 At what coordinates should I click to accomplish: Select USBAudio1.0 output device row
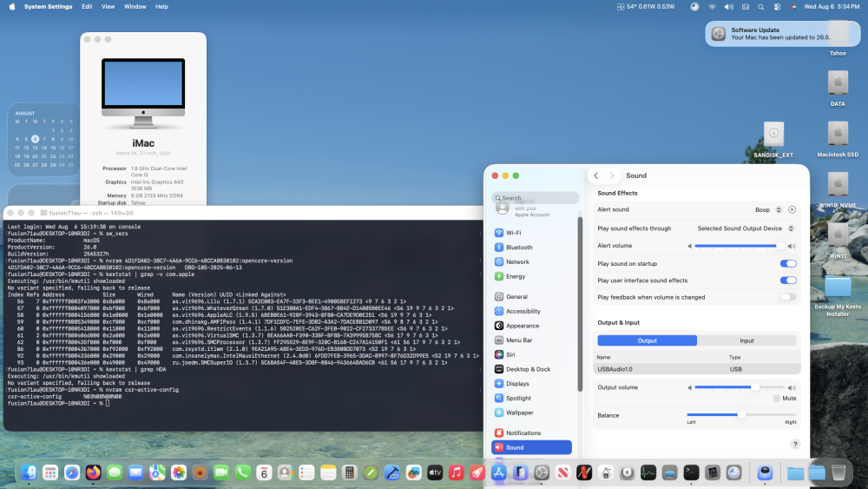tap(697, 369)
